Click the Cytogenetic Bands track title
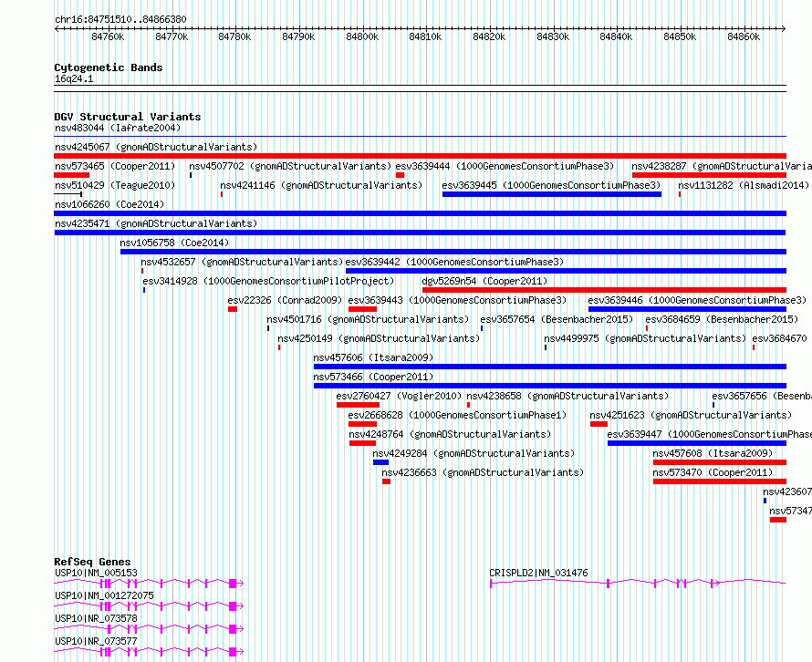Image resolution: width=812 pixels, height=662 pixels. [x=109, y=67]
